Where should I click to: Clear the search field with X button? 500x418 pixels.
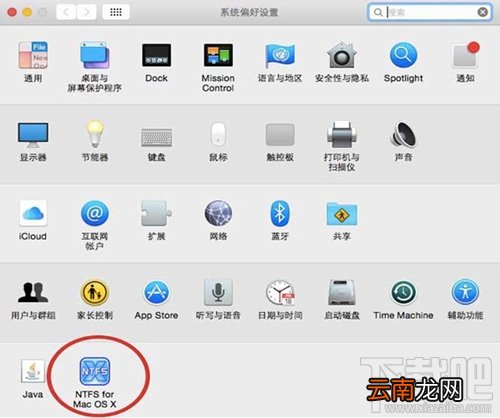point(483,13)
